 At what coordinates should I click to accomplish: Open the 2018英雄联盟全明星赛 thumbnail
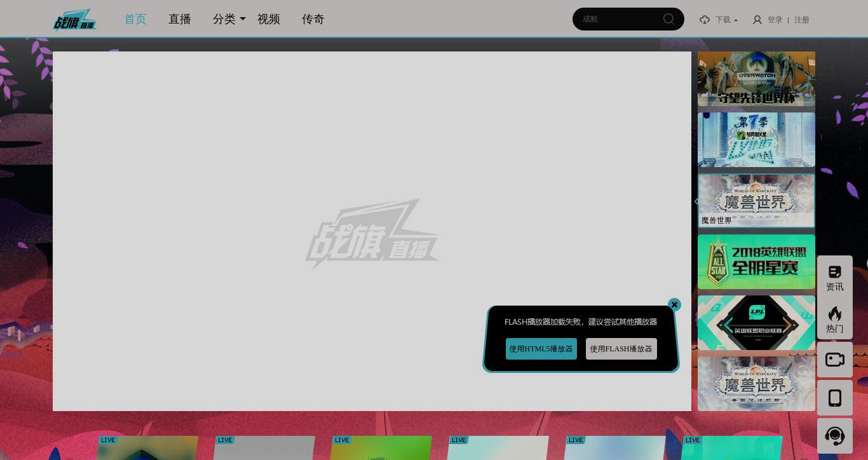tap(756, 262)
